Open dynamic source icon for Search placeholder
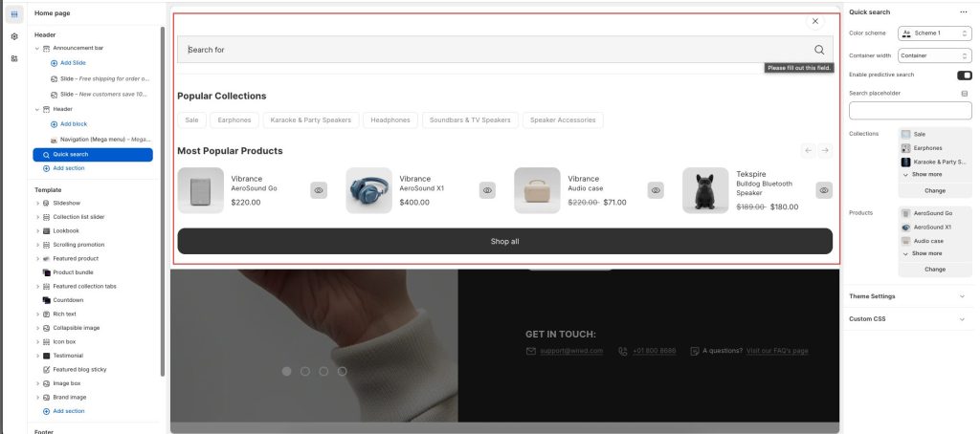The width and height of the screenshot is (980, 434). coord(965,93)
